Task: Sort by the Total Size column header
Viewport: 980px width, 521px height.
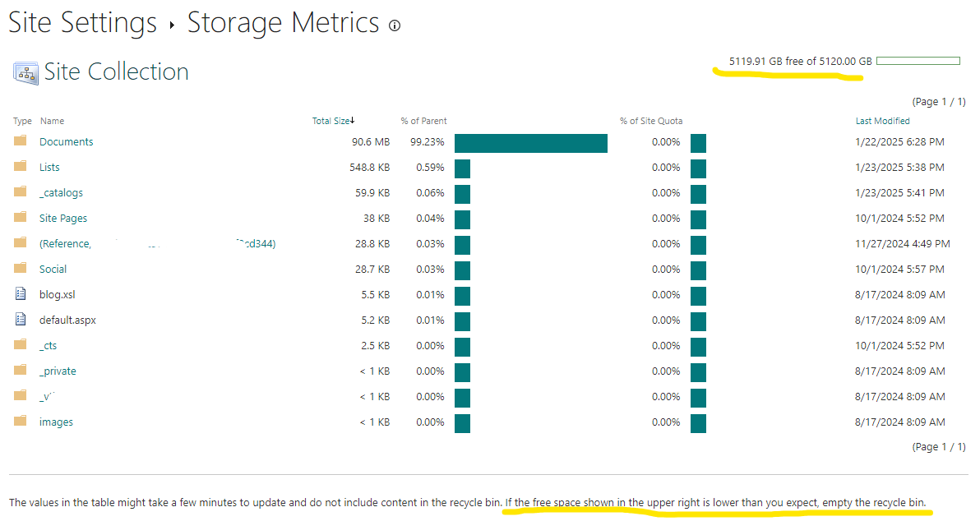Action: [x=331, y=121]
